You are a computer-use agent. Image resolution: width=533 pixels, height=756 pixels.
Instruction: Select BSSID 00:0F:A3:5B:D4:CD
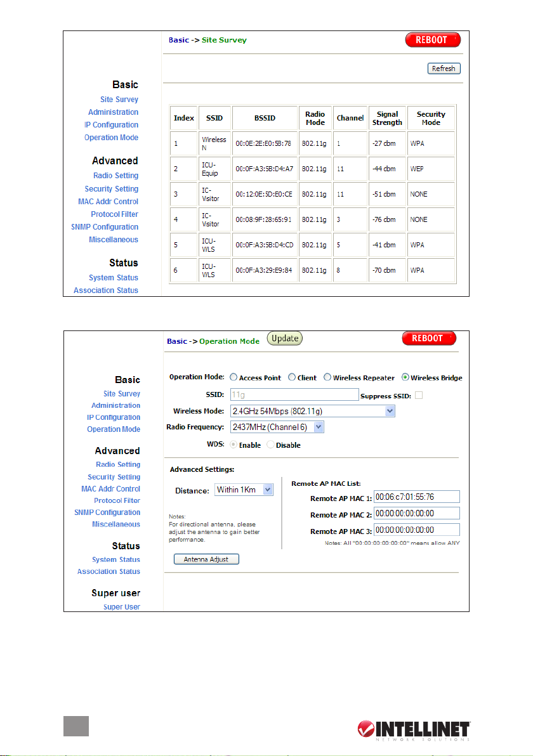pos(265,245)
